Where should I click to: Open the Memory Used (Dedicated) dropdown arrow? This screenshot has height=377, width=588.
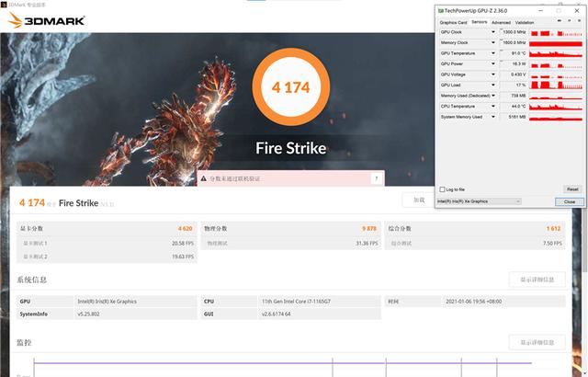click(493, 96)
